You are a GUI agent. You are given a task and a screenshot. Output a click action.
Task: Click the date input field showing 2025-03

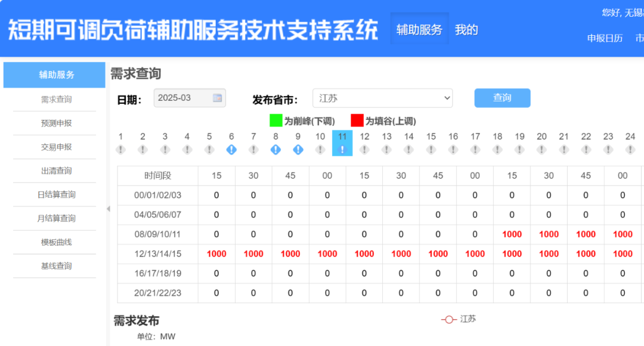tap(182, 98)
